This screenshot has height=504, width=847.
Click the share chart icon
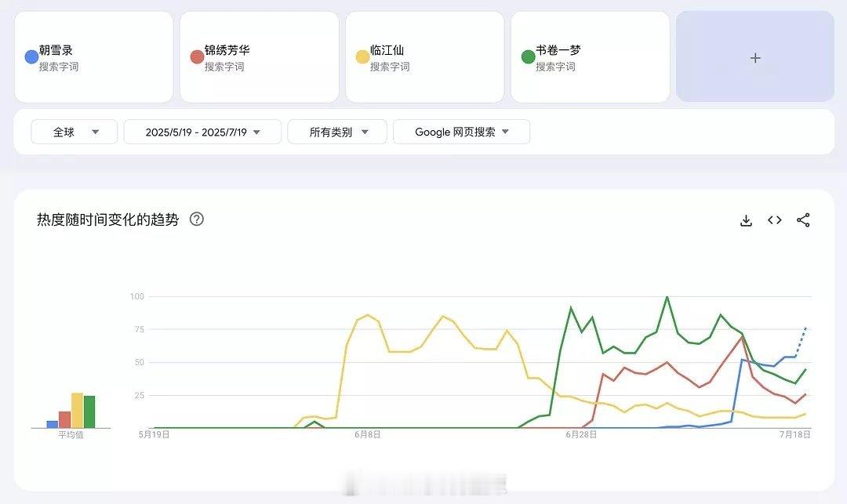(803, 220)
